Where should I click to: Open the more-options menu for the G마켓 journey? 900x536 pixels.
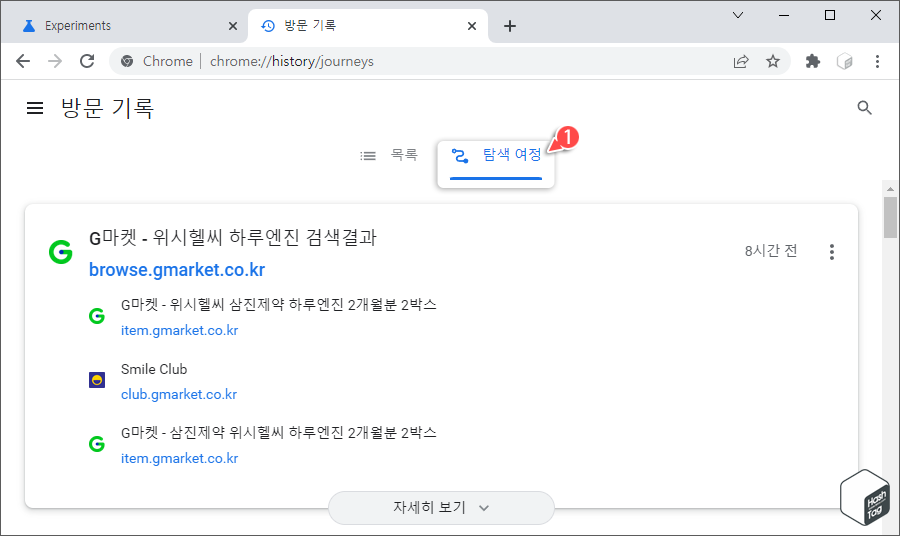tap(832, 252)
